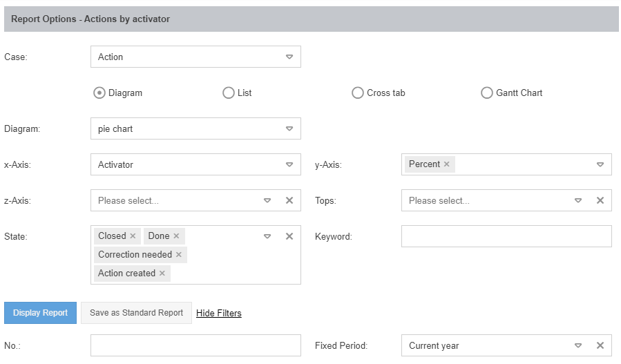Screen dimensions: 621x364
Task: Remove the Percent tag from y-Axis
Action: (447, 164)
